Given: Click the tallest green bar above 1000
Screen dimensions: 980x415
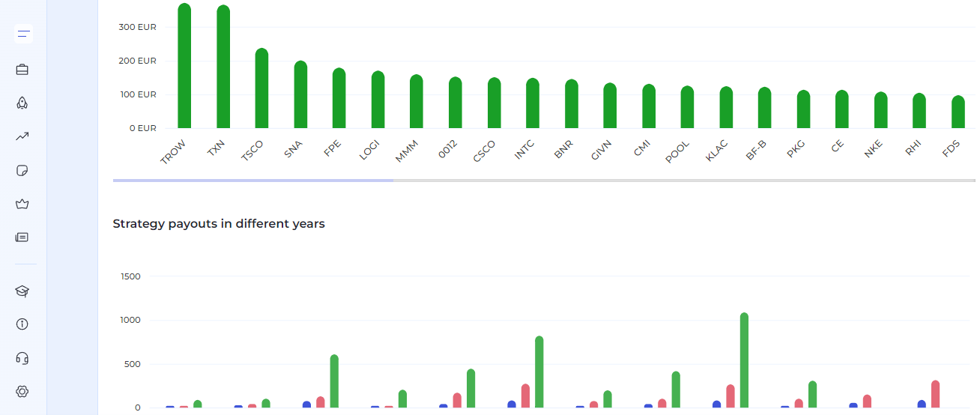Looking at the screenshot, I should coord(744,360).
